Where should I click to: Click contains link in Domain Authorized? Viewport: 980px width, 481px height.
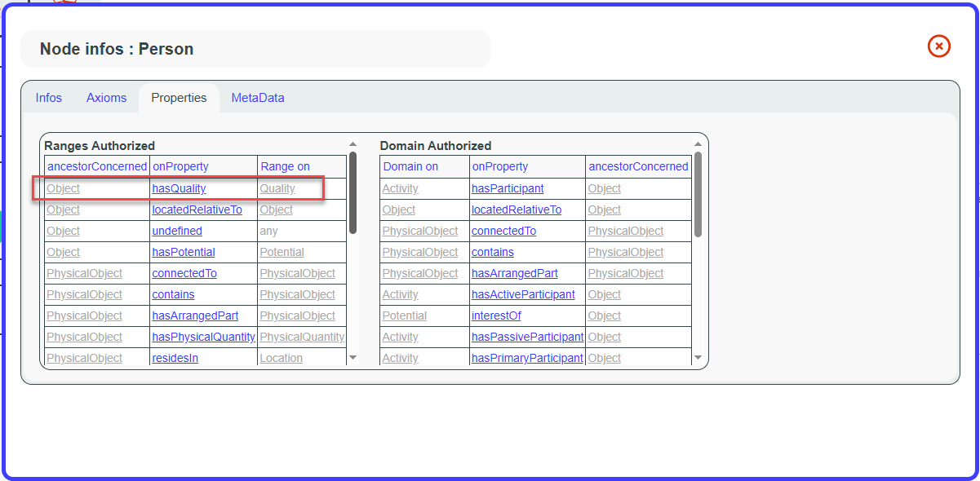(x=493, y=252)
